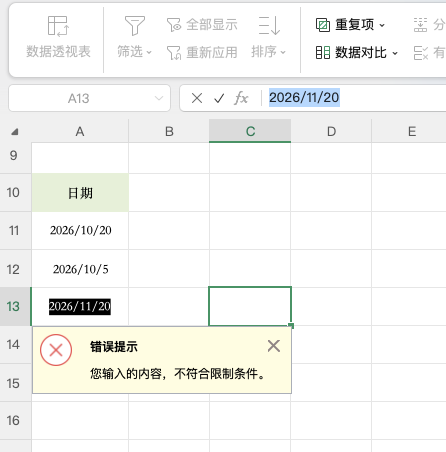Expand the 数据对比 dropdown arrow
Image resolution: width=446 pixels, height=452 pixels.
coord(395,53)
